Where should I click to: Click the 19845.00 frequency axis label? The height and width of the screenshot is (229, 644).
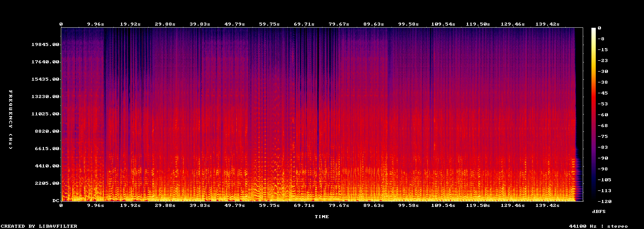45,45
